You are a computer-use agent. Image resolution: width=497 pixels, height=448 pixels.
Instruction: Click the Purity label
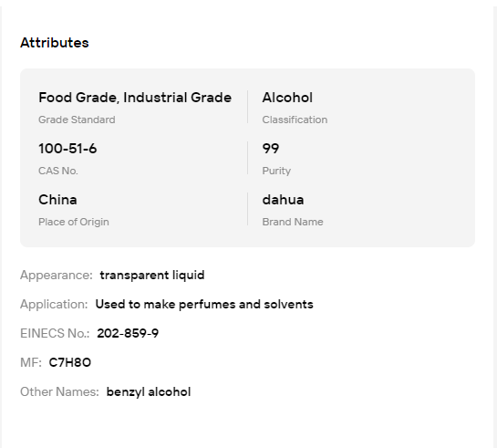pyautogui.click(x=276, y=171)
